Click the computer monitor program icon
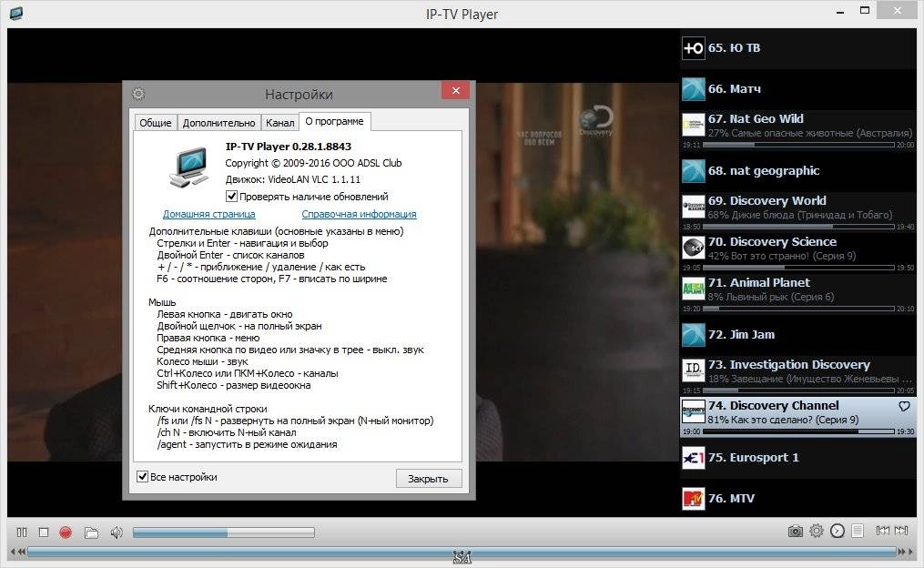This screenshot has width=924, height=568. coord(189,167)
